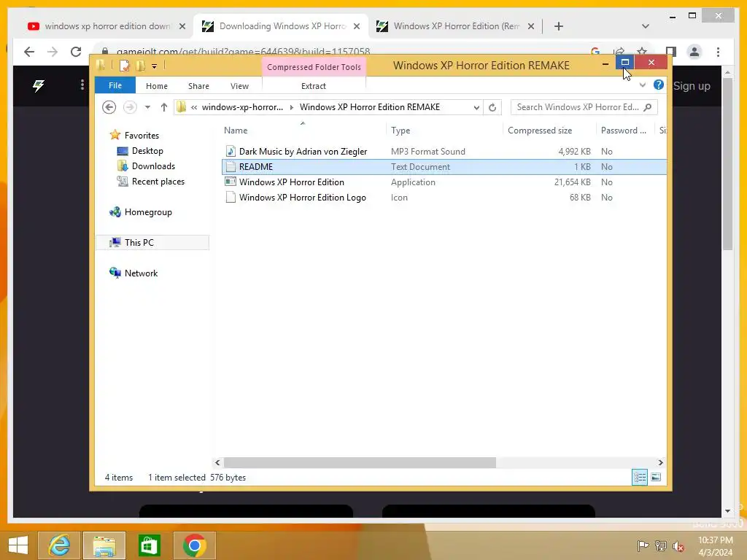
Task: Open Recent places in navigation pane
Action: click(158, 182)
